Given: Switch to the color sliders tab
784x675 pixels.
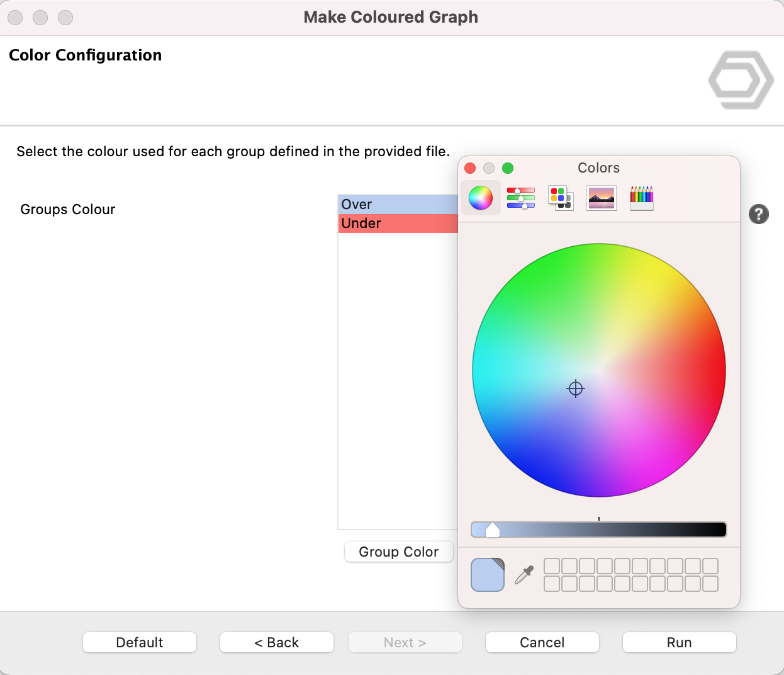Looking at the screenshot, I should (520, 198).
